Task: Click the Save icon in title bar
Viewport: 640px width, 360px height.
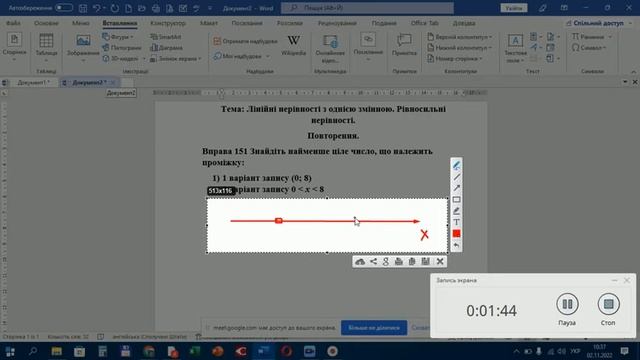Action: (x=83, y=8)
